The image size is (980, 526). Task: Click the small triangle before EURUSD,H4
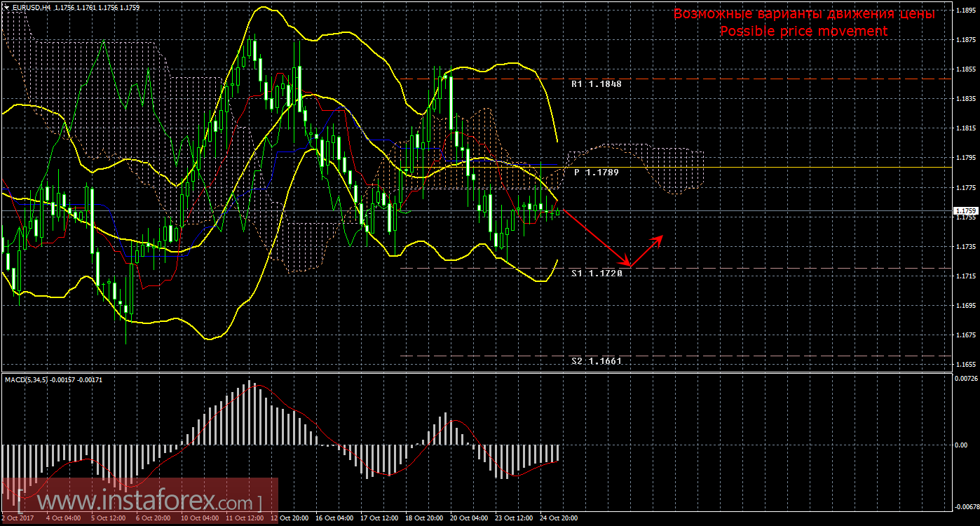[x=6, y=7]
